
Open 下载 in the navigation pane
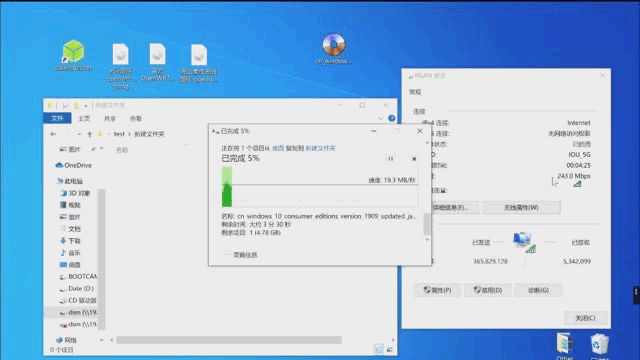click(x=70, y=241)
